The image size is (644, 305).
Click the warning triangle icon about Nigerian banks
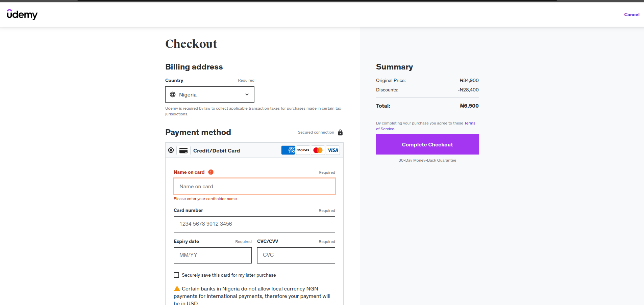pos(176,288)
